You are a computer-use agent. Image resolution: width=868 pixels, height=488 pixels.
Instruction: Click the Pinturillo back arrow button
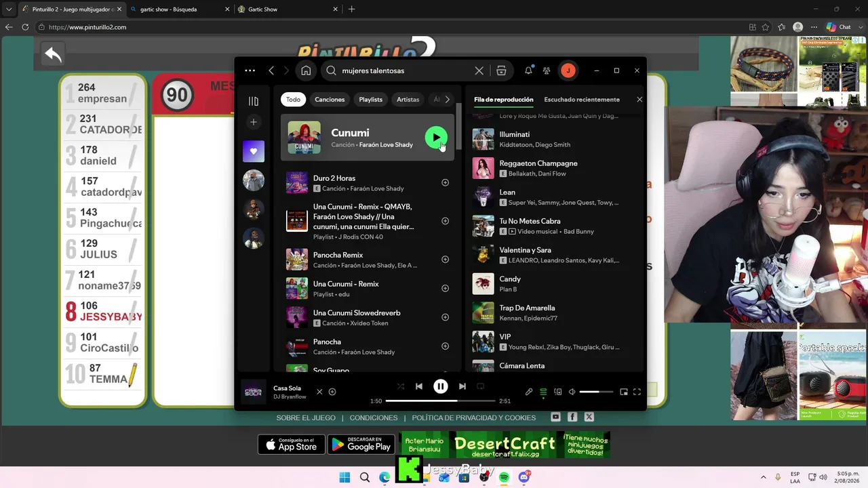point(53,54)
